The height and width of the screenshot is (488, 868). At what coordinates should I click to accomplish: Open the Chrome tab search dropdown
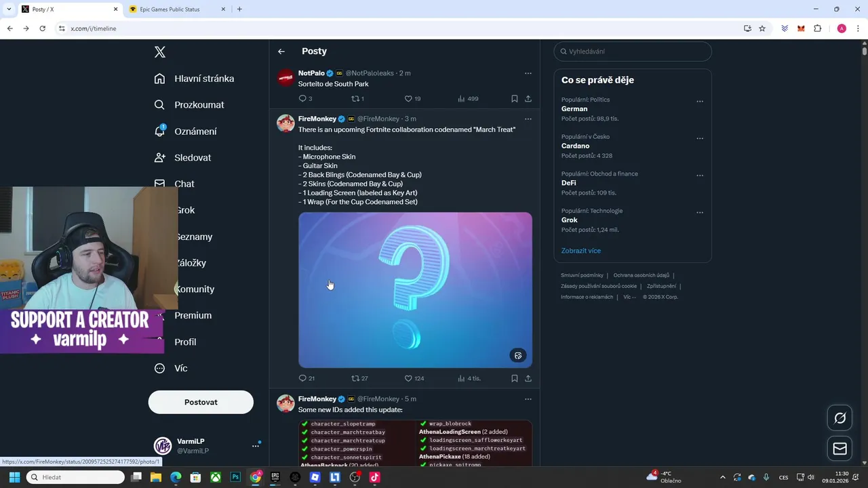pos(9,9)
